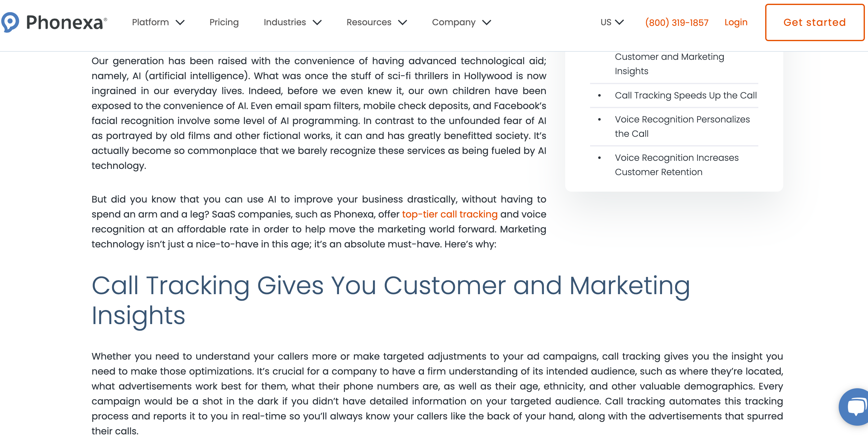Click the Phonexa location pin icon
This screenshot has width=868, height=440.
coord(10,22)
